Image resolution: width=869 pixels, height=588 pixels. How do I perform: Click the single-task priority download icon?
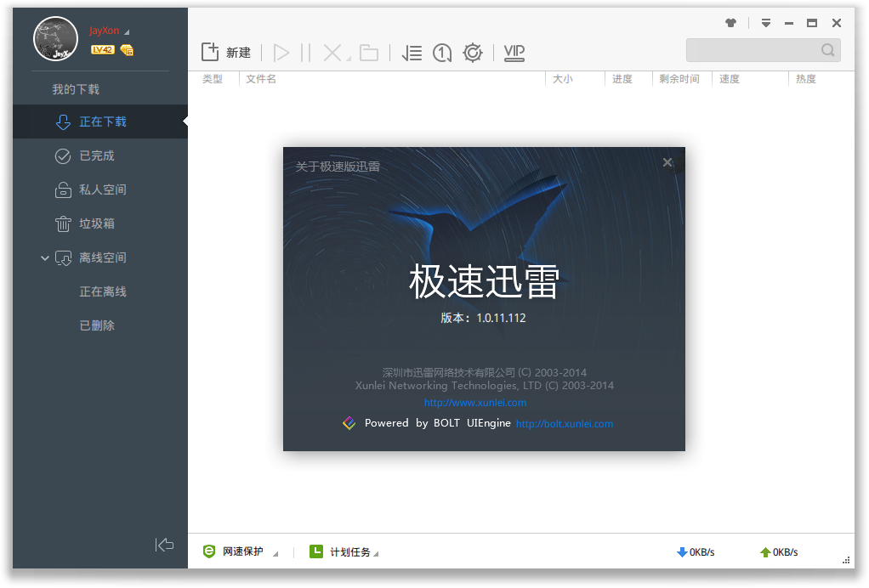tap(441, 53)
